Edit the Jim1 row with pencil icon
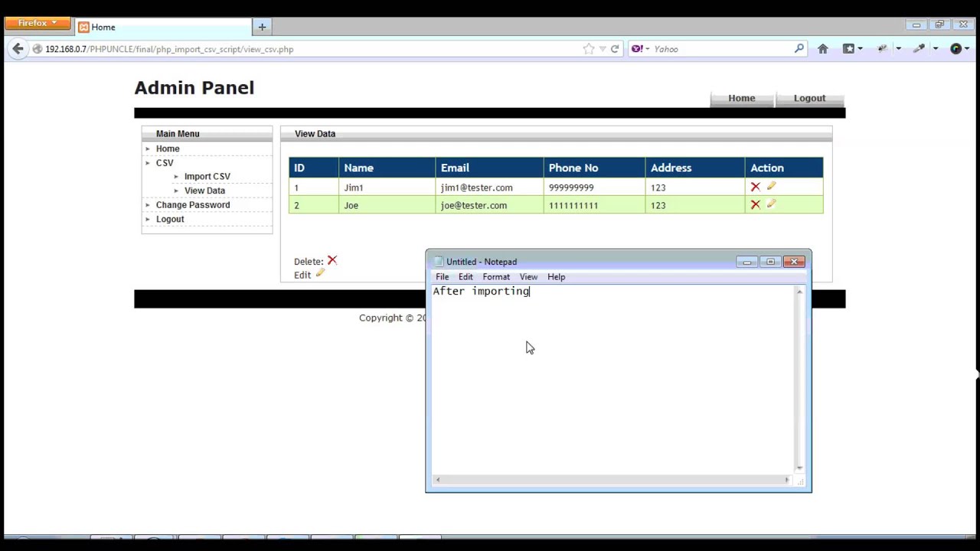Viewport: 980px width, 551px height. tap(771, 186)
